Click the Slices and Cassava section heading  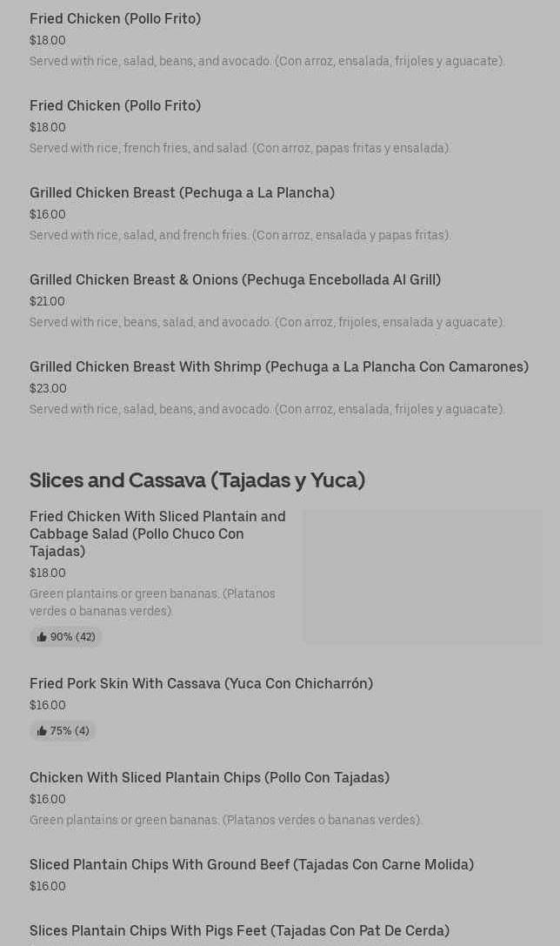click(197, 480)
